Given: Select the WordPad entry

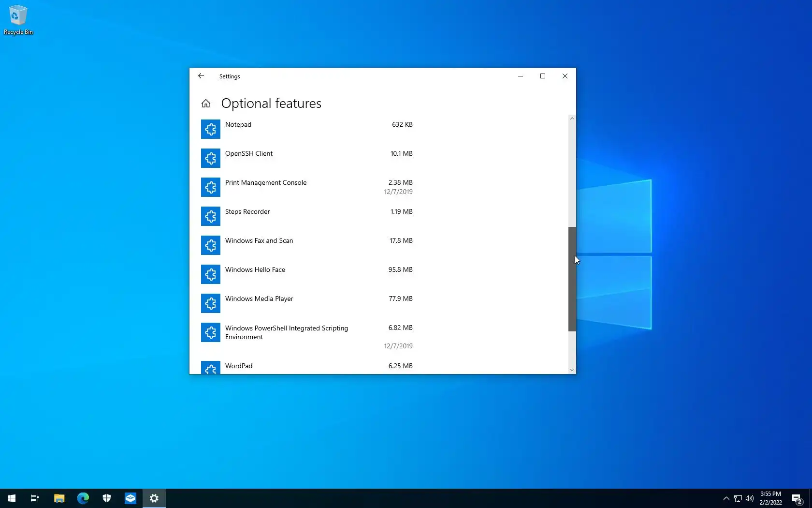Looking at the screenshot, I should click(239, 366).
